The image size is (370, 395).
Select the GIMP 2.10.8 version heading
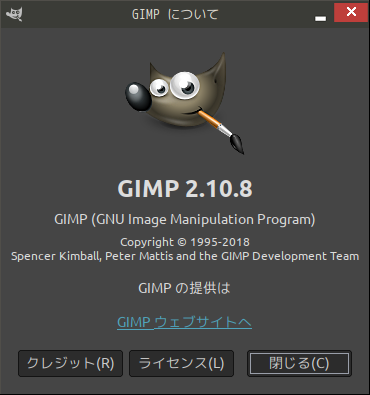(185, 189)
